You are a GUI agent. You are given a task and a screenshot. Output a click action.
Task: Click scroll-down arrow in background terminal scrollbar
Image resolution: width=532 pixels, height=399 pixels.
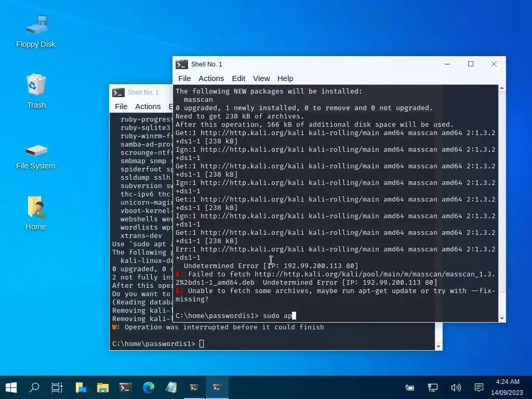(x=438, y=347)
